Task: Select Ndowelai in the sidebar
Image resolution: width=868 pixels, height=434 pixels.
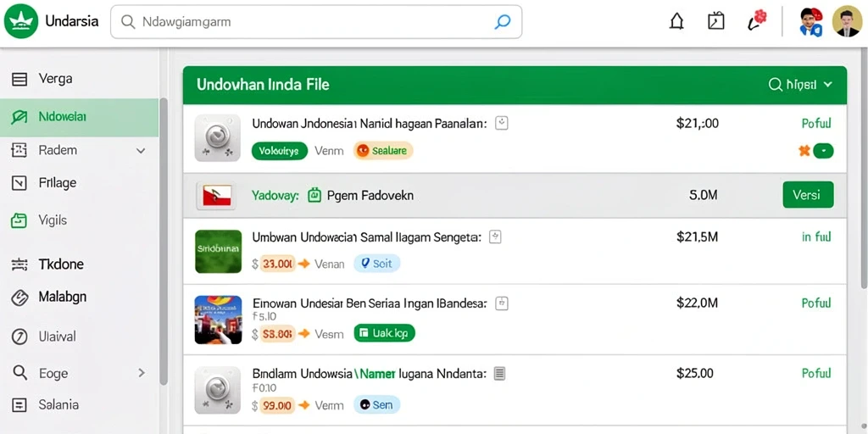Action: 79,117
